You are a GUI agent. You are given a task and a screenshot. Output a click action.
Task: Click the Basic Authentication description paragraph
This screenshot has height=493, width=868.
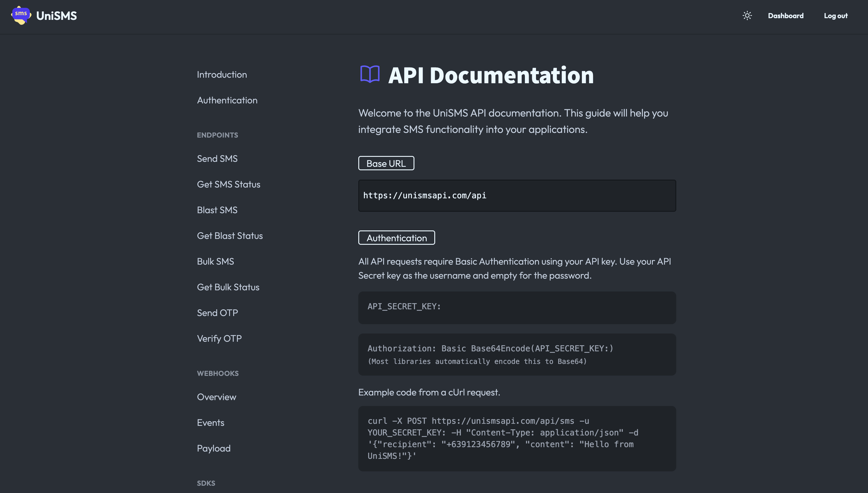coord(515,268)
